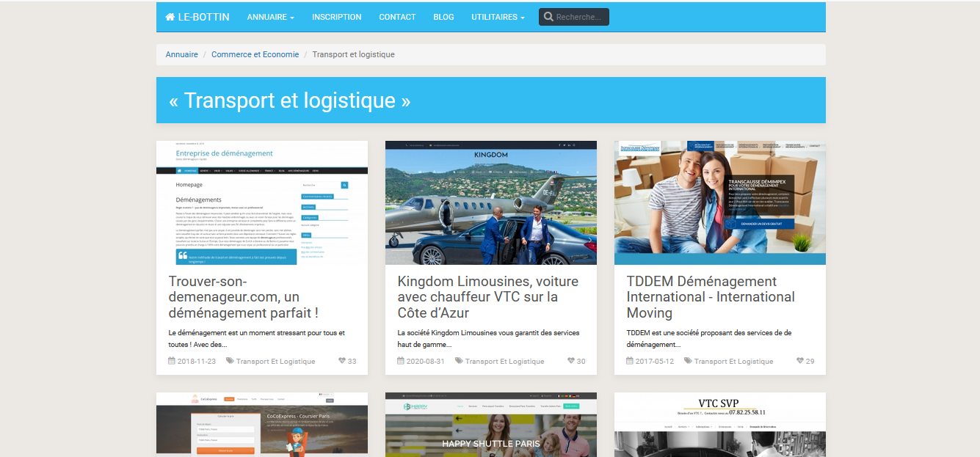The image size is (980, 457).
Task: Open the Utilitaires dropdown menu
Action: coord(498,17)
